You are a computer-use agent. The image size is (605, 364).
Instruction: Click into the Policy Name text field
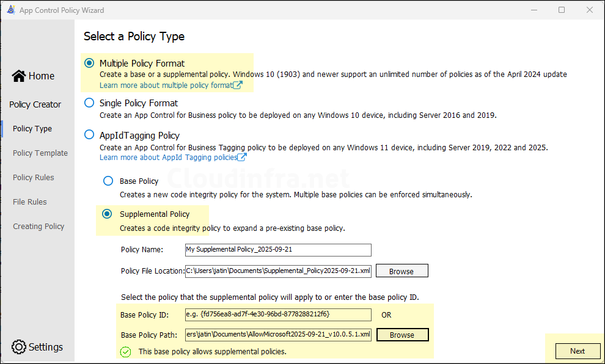pyautogui.click(x=278, y=250)
